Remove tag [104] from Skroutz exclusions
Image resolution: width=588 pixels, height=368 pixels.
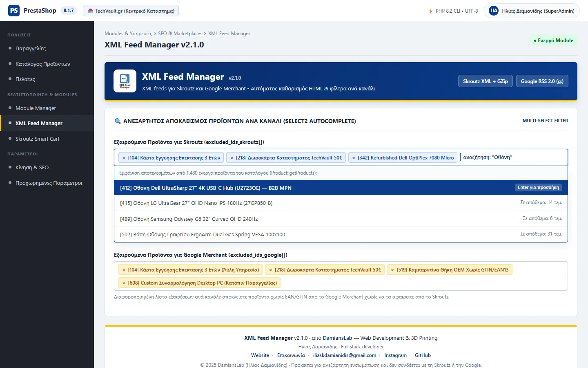click(124, 158)
